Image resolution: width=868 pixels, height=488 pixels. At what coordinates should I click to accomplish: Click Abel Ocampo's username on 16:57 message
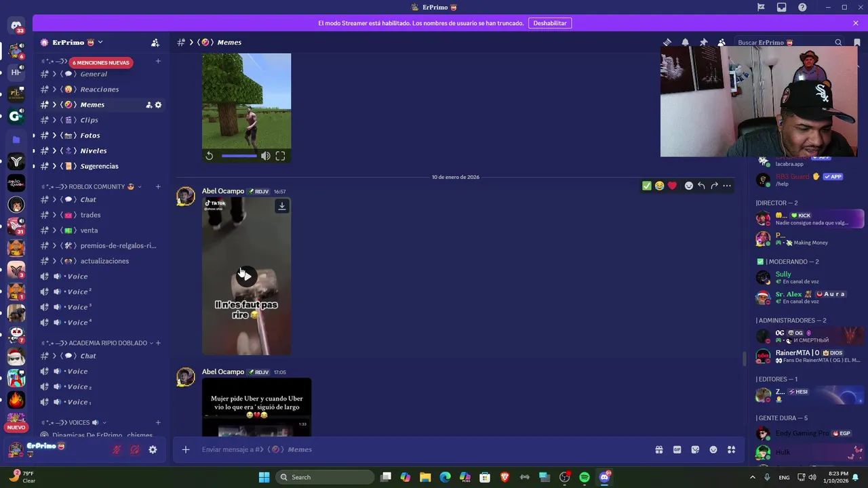point(222,191)
